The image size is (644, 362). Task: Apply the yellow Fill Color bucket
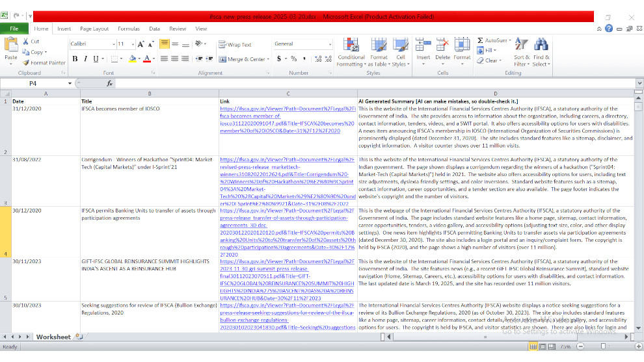click(x=132, y=58)
